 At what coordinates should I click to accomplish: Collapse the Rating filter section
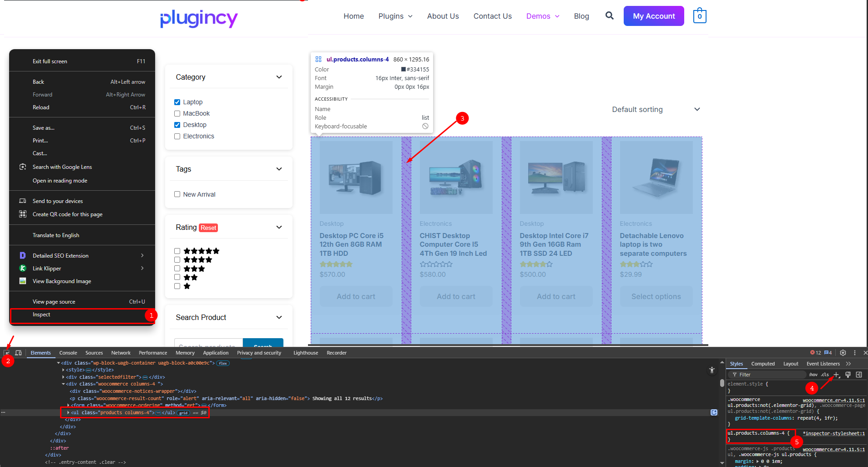[279, 227]
